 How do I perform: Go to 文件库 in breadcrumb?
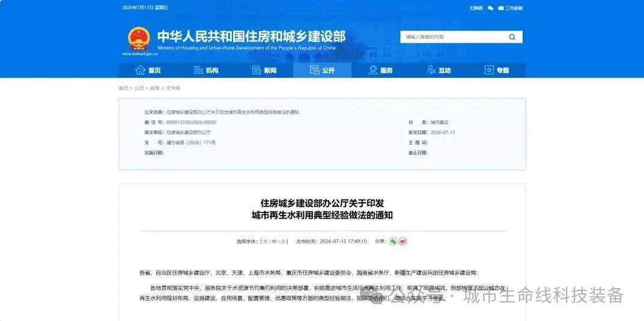point(173,88)
